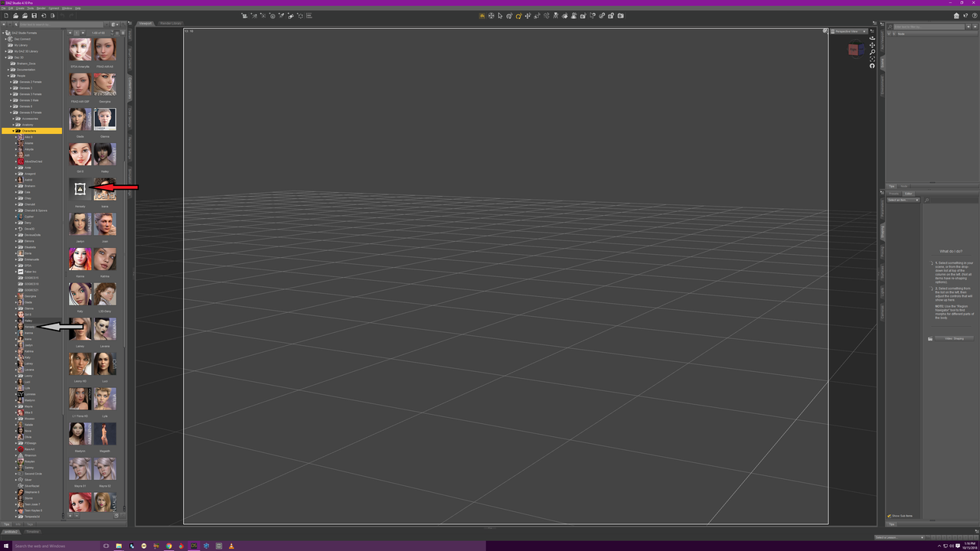Open the Select an Item dropdown
The image size is (980, 551).
point(903,200)
